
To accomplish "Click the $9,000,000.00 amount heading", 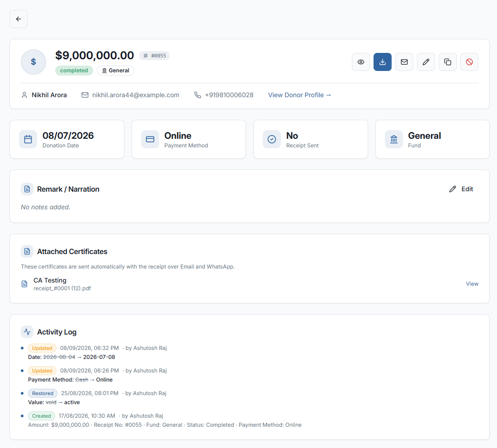I will 95,56.
